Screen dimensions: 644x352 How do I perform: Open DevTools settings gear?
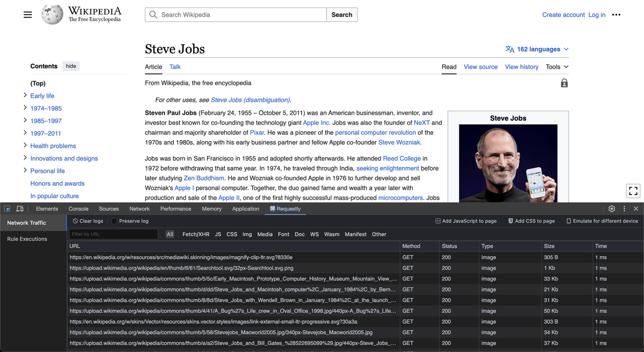pos(611,209)
